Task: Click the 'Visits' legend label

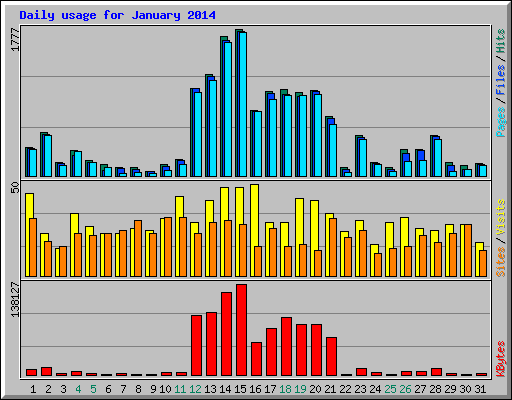Action: click(x=500, y=217)
